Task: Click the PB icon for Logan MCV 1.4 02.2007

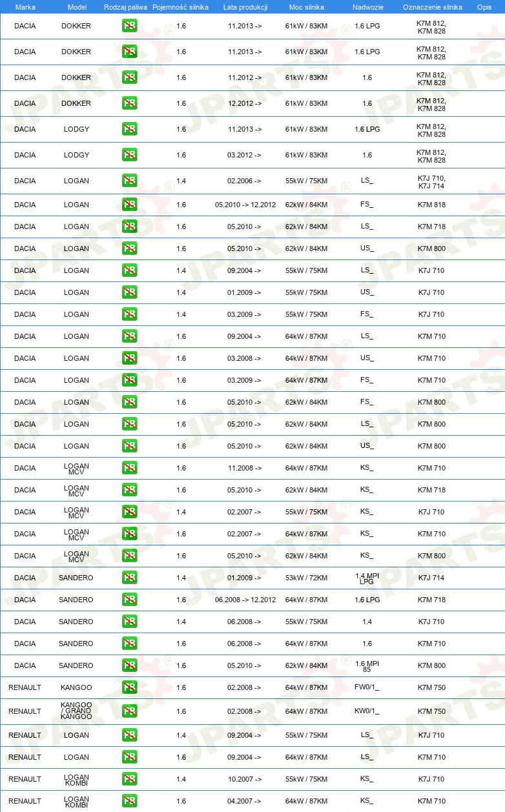Action: (129, 512)
